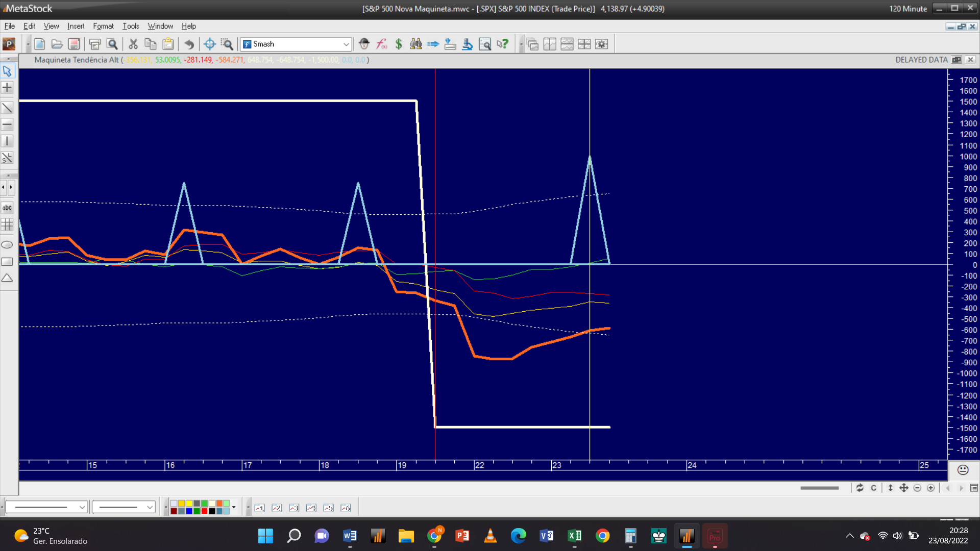Pick the yellow color swatch
The width and height of the screenshot is (980, 551).
189,504
